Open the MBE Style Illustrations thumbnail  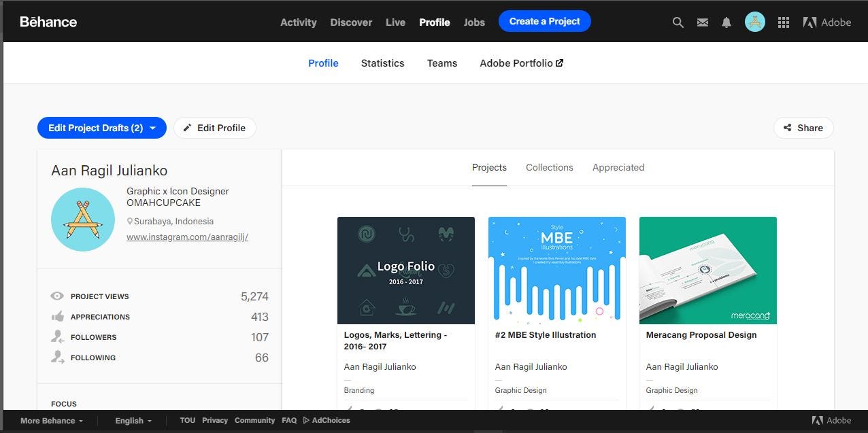tap(557, 271)
